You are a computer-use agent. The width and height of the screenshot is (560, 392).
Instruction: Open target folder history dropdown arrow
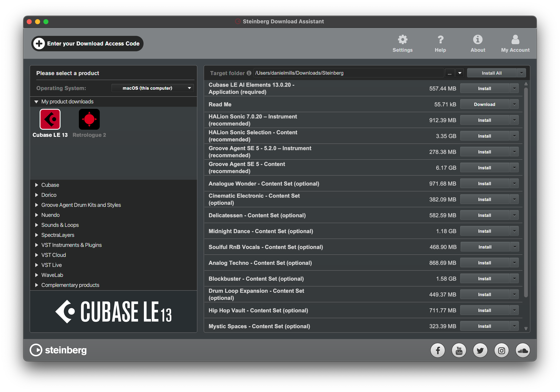(x=460, y=73)
